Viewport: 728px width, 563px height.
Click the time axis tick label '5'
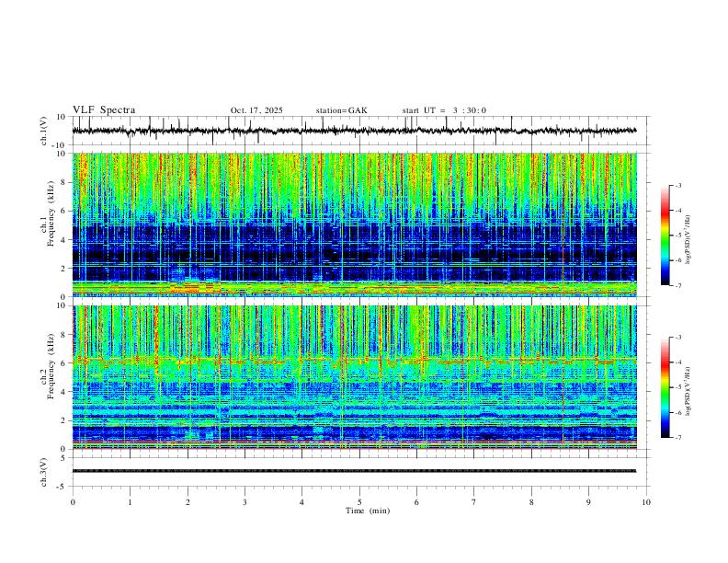(x=359, y=502)
